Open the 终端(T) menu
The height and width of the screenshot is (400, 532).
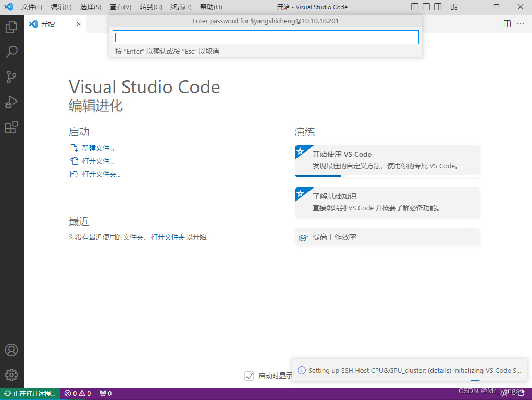tap(181, 7)
